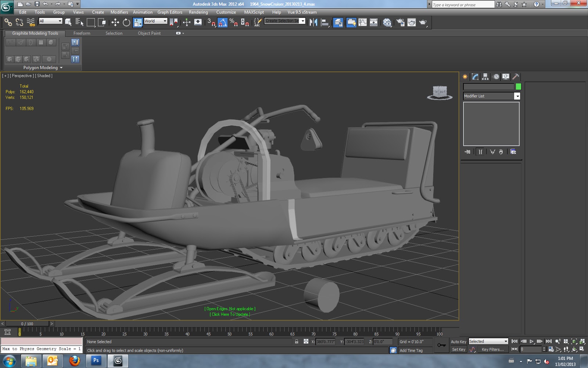Click the Render Setup teapot icon

click(x=400, y=22)
